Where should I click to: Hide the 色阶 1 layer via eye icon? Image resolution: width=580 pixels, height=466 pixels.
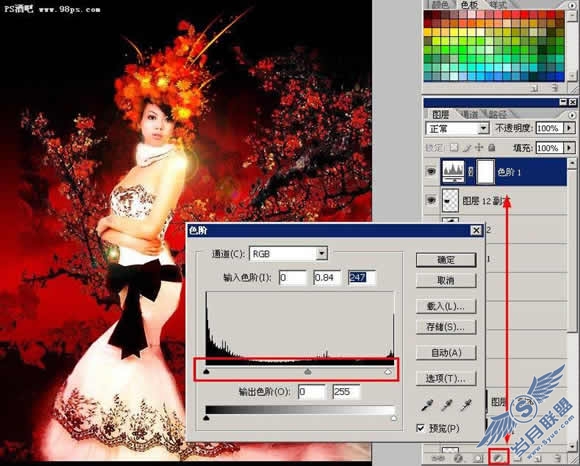[x=431, y=172]
